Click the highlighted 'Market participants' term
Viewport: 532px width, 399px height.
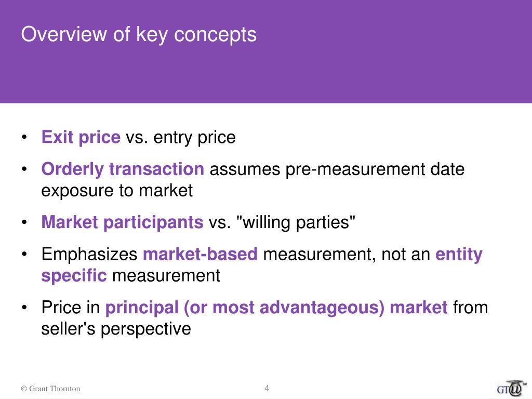tap(123, 222)
